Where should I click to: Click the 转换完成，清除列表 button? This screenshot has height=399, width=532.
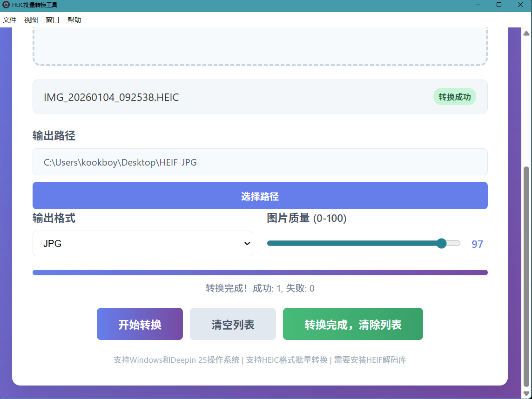[353, 324]
